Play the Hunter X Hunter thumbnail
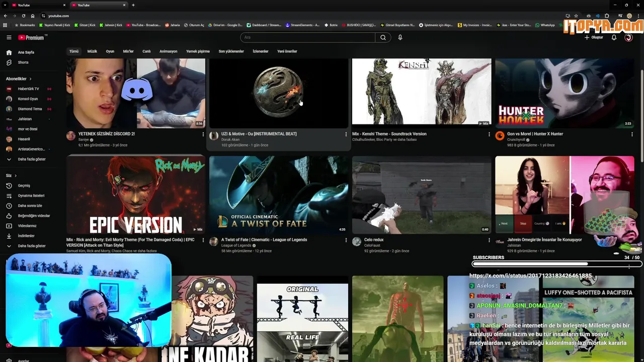644x362 pixels. click(x=565, y=93)
